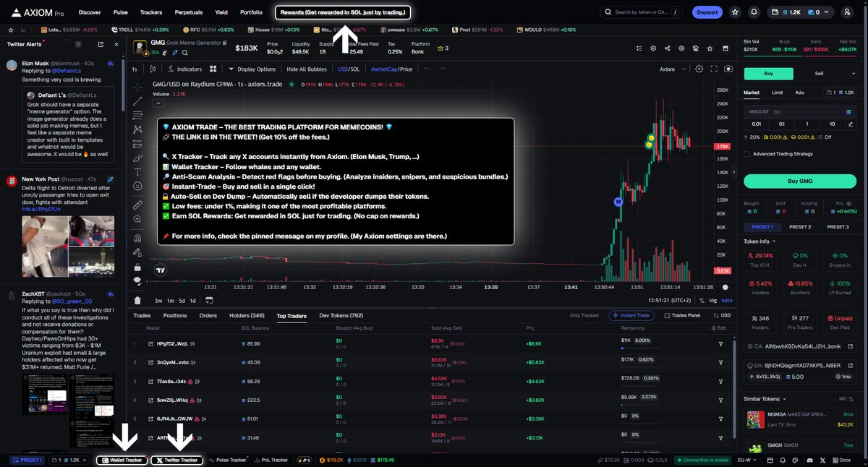Screen dimensions: 868x467
Task: Open 1s chart interval selector
Action: (135, 69)
